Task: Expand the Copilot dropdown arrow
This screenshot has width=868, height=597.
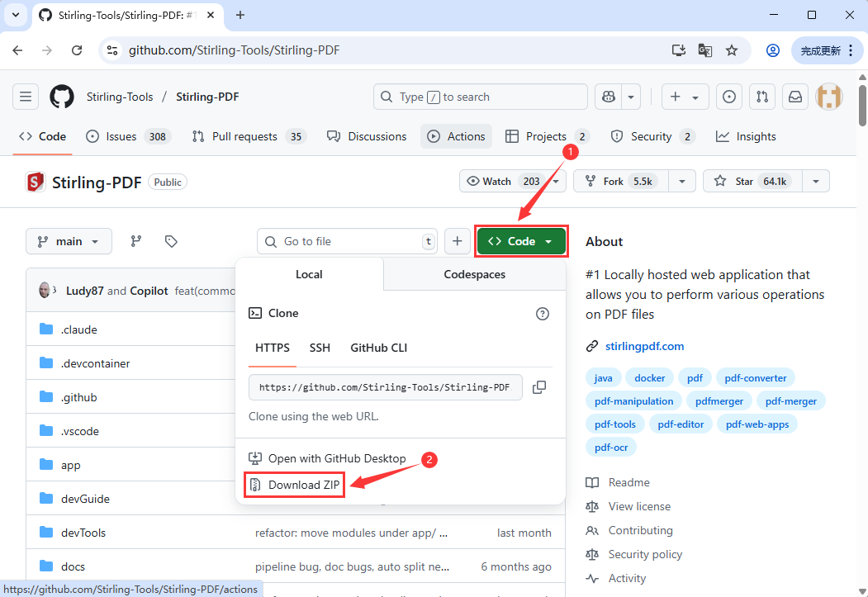Action: 631,97
